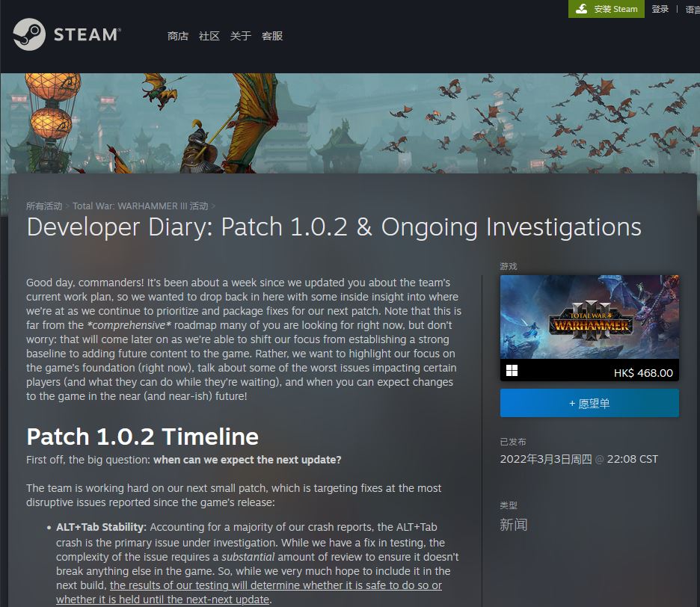This screenshot has width=700, height=607.
Task: Open the 新闻 type link
Action: pos(514,525)
